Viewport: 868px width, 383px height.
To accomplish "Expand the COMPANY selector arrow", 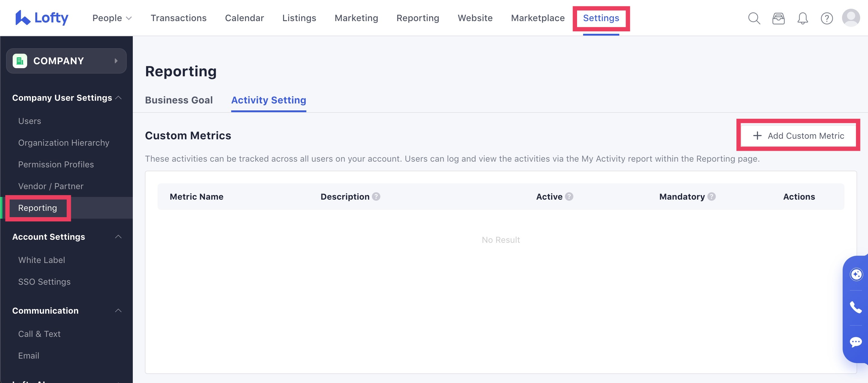I will [x=116, y=61].
